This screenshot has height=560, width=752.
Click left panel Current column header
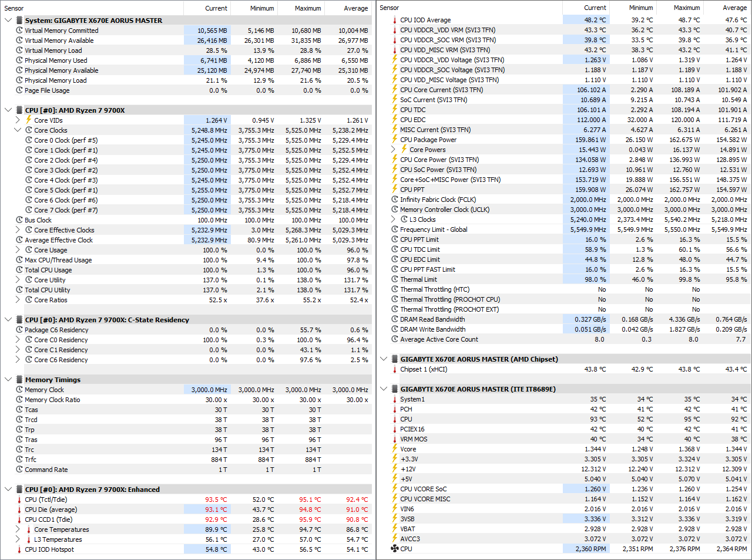tap(207, 8)
